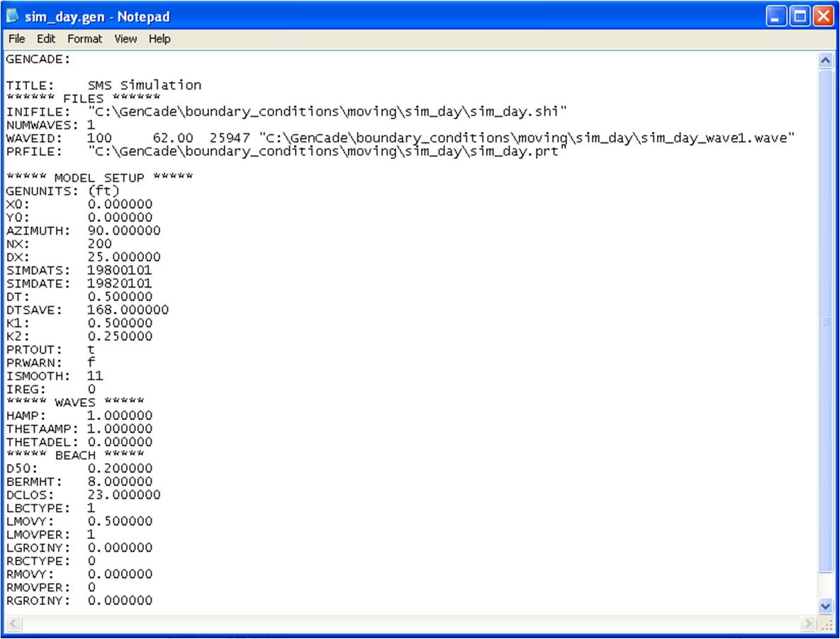Click the MODEL SETUP heading
Image resolution: width=840 pixels, height=639 pixels.
[100, 178]
